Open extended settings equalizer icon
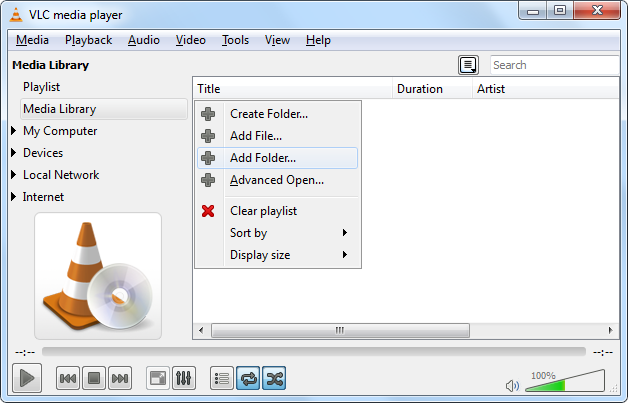Image resolution: width=628 pixels, height=403 pixels. click(x=184, y=378)
